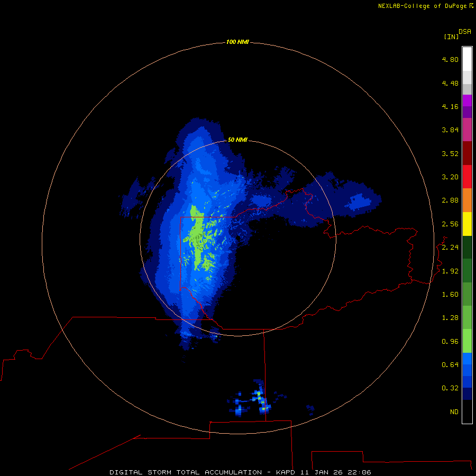Viewport: 476px width, 476px height.
Task: Click the [IN] units label
Action: click(451, 36)
